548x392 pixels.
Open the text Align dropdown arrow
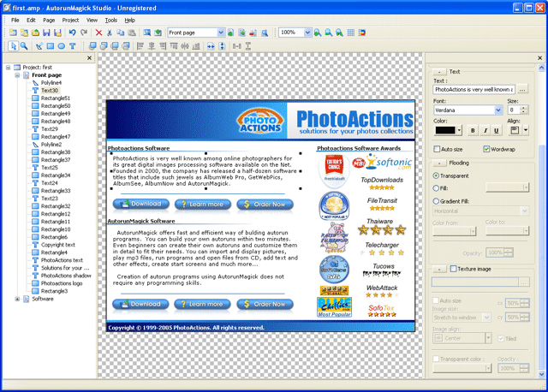(525, 130)
